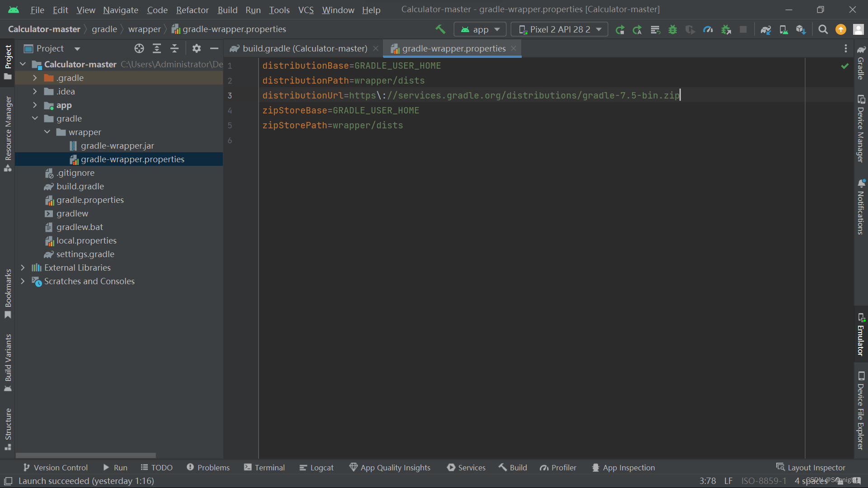
Task: Open the Build menu
Action: [x=227, y=10]
